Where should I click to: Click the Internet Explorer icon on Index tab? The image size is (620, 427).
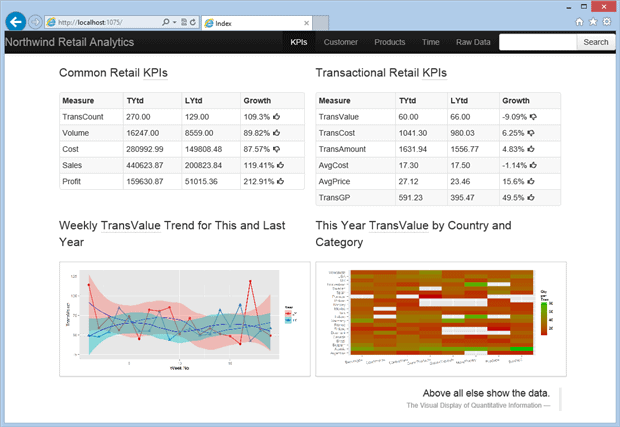click(209, 23)
